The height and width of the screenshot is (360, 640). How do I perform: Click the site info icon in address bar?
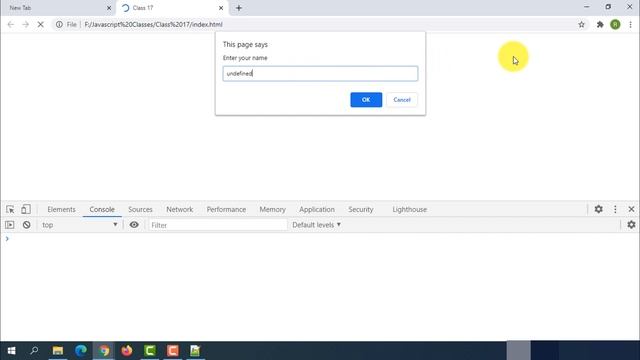(x=59, y=24)
